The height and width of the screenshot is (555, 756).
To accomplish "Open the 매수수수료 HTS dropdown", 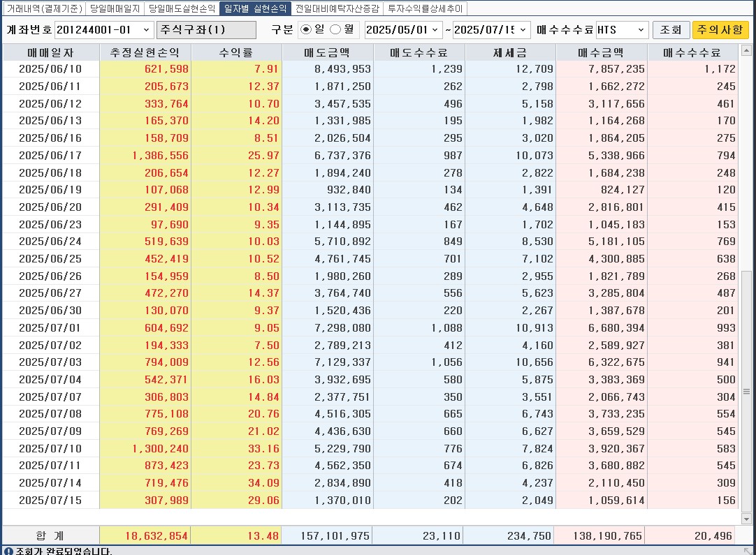I will 641,30.
